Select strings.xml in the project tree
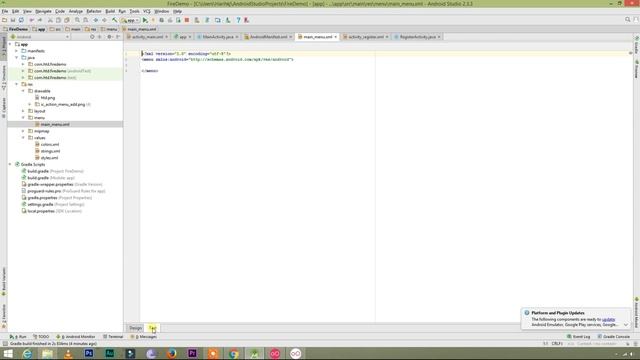This screenshot has width=640, height=360. coord(50,151)
